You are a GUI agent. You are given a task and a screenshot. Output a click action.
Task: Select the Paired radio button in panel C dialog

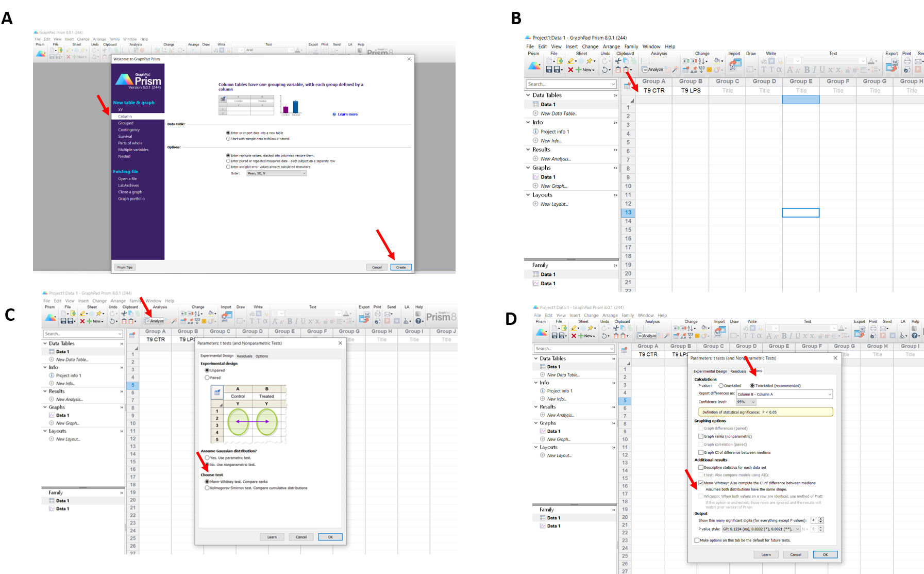pyautogui.click(x=207, y=378)
